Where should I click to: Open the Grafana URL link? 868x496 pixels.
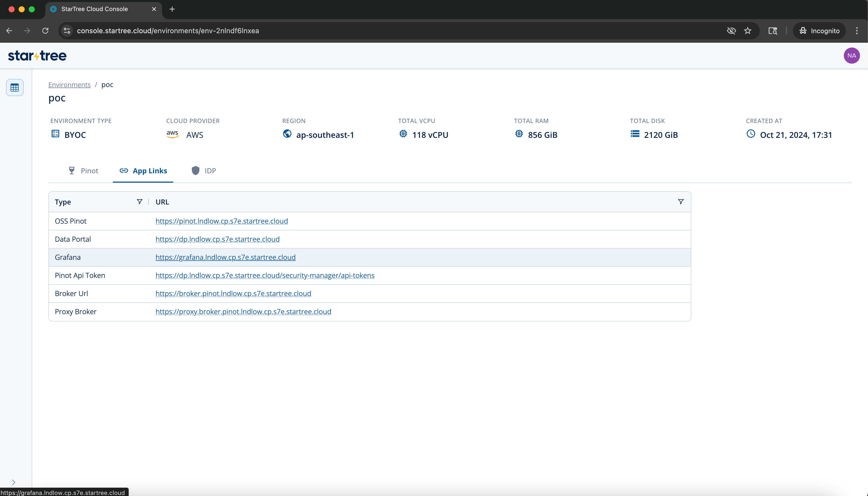click(225, 257)
